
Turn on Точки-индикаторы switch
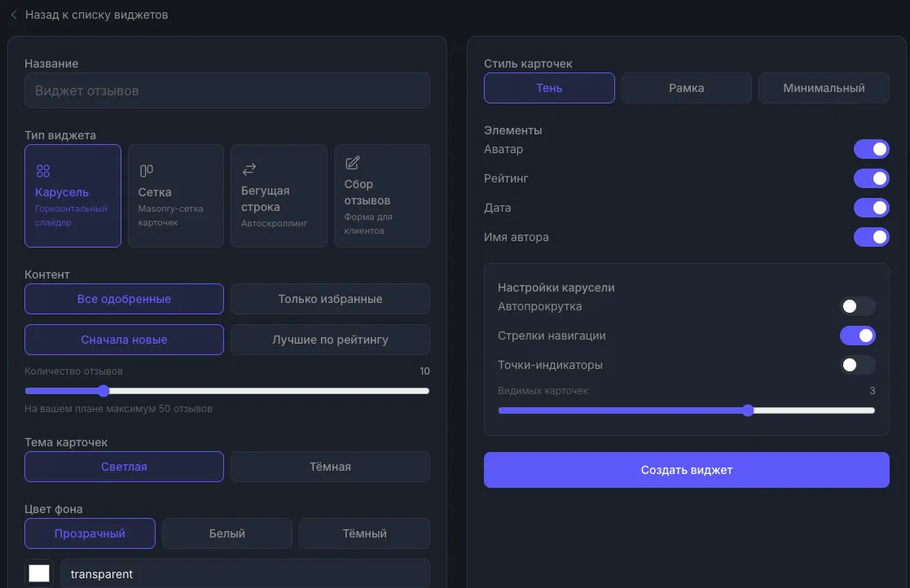[857, 365]
